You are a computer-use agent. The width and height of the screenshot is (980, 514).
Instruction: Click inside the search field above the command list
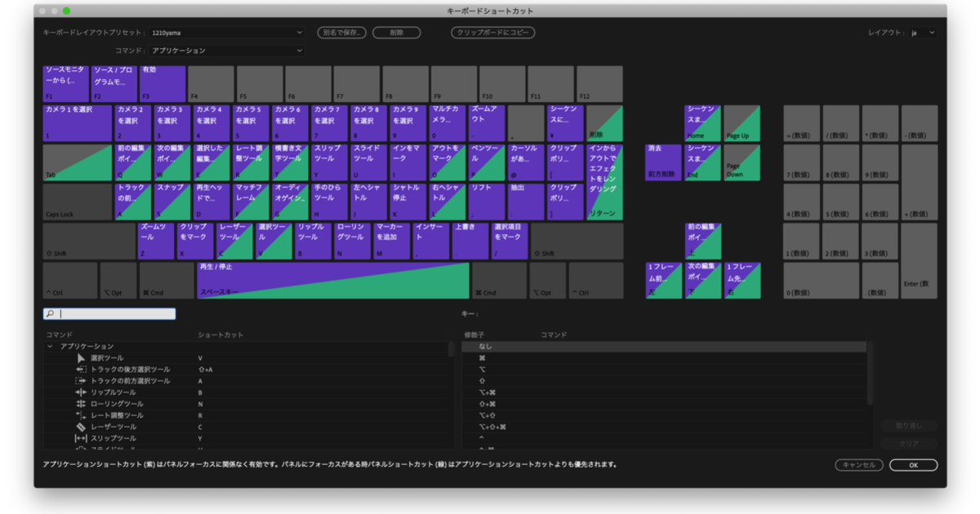[106, 313]
